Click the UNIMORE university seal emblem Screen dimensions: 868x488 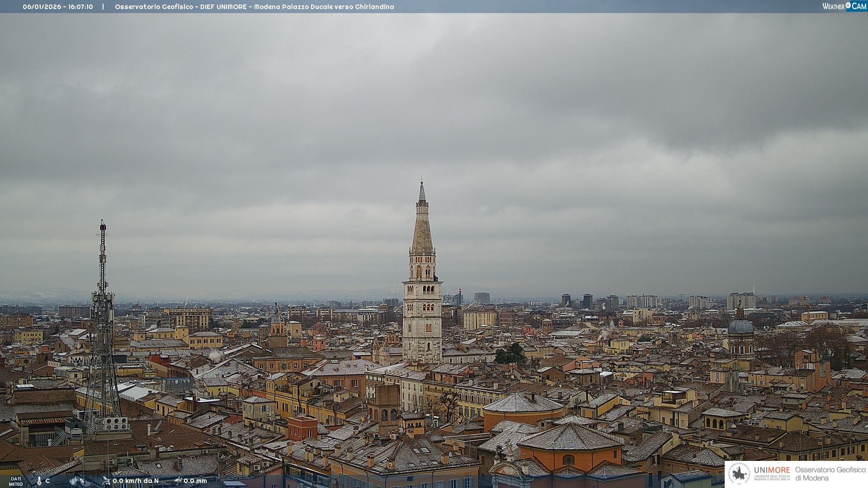(739, 474)
